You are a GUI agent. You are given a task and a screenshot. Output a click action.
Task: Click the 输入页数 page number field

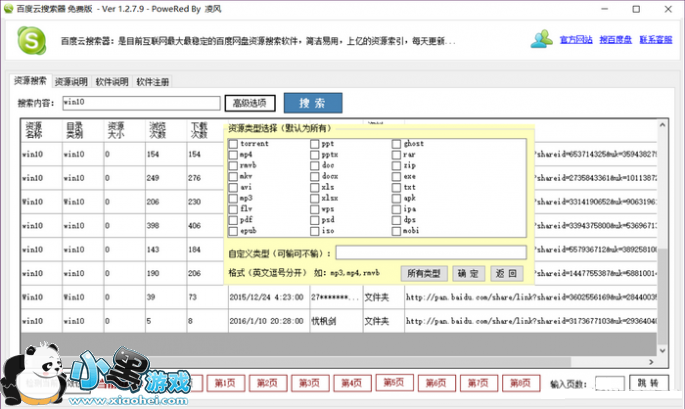point(610,384)
